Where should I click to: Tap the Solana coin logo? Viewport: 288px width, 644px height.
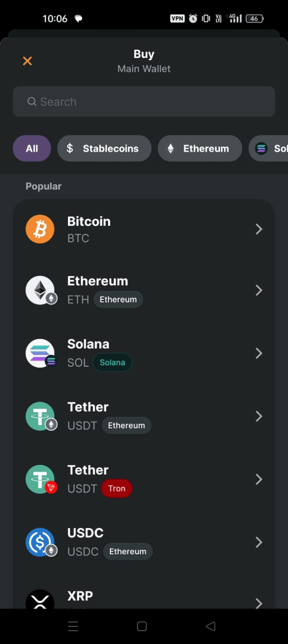tap(40, 353)
